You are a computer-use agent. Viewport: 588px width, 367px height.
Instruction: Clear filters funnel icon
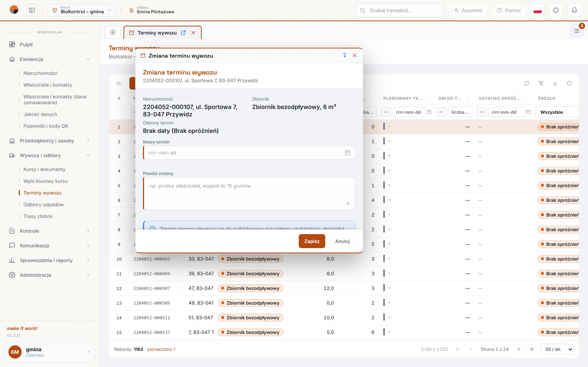541,83
